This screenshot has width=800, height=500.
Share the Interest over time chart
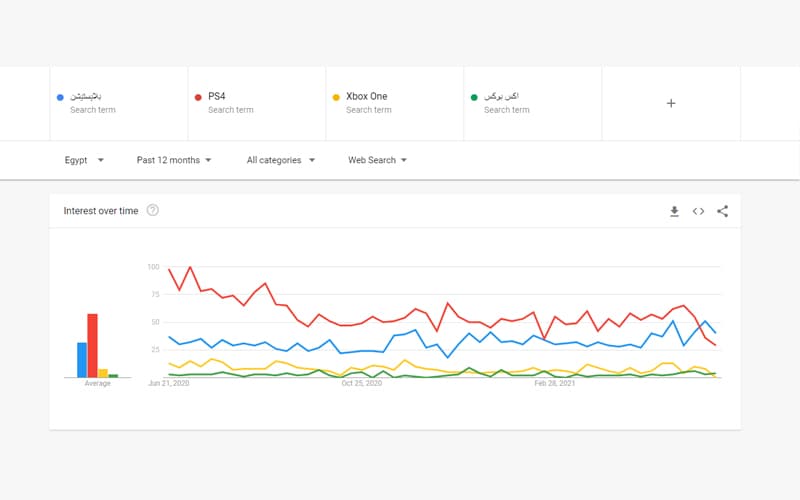(723, 211)
